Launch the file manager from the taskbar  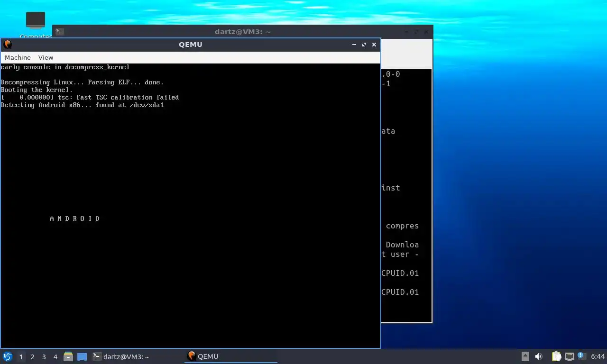pos(68,356)
